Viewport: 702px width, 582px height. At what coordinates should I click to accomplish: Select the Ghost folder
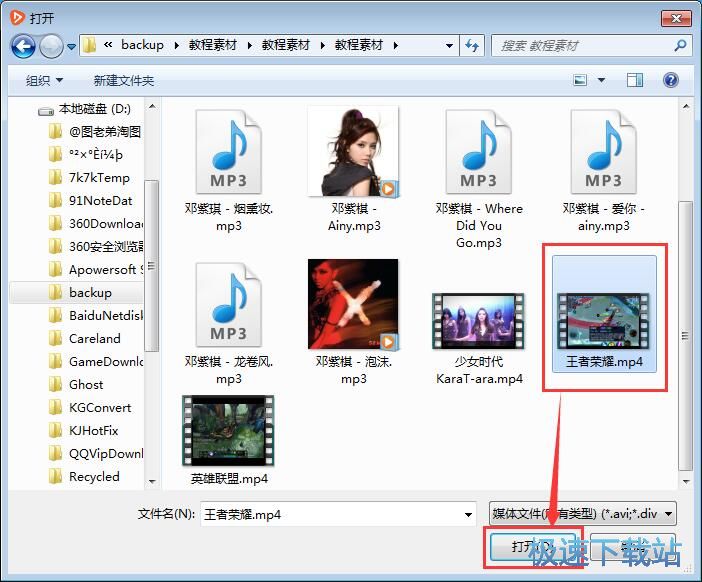(x=76, y=385)
